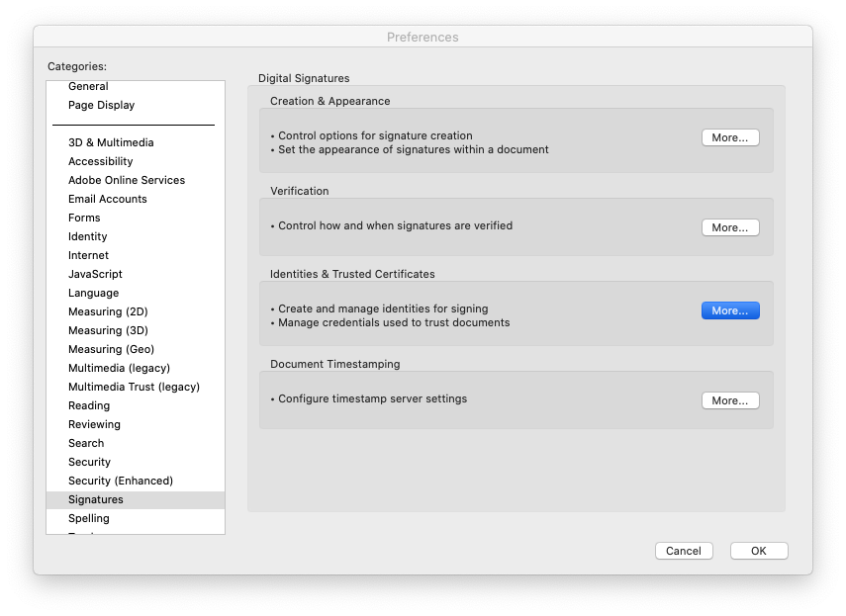Select the Language category
The image size is (846, 616).
coord(93,293)
